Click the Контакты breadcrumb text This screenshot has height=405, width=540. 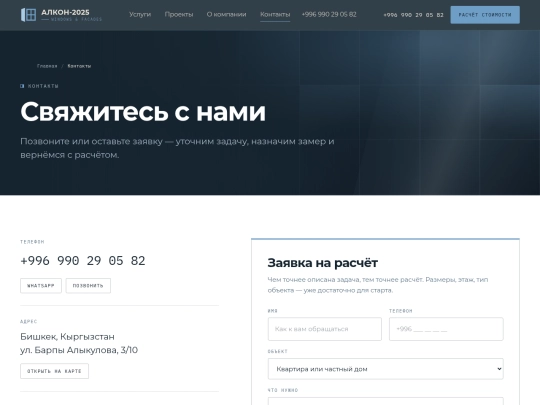(x=79, y=66)
